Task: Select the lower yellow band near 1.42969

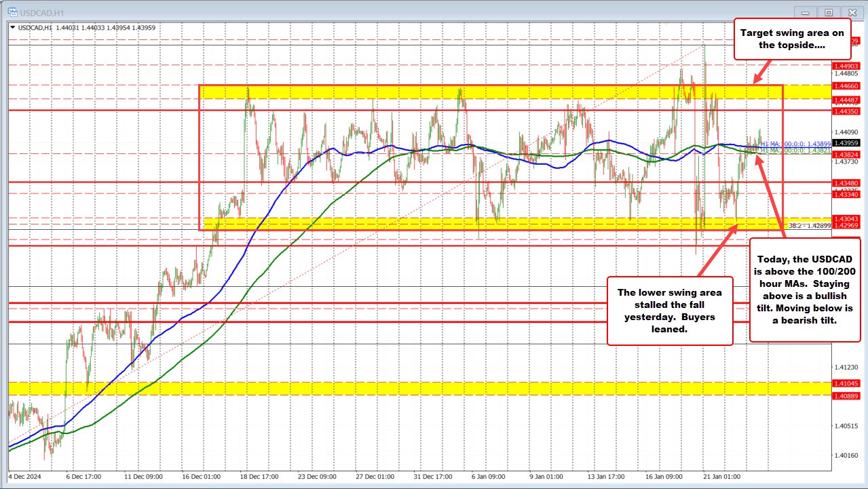Action: point(407,222)
